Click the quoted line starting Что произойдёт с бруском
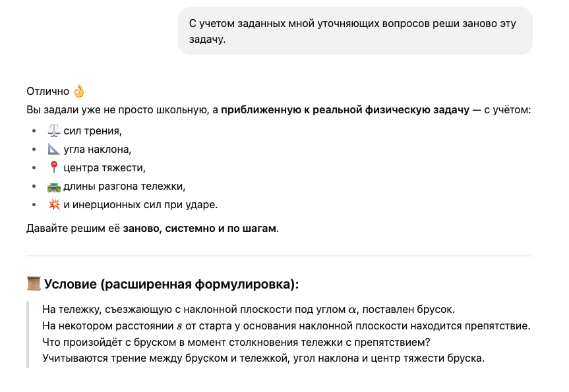The height and width of the screenshot is (392, 569). (x=237, y=343)
